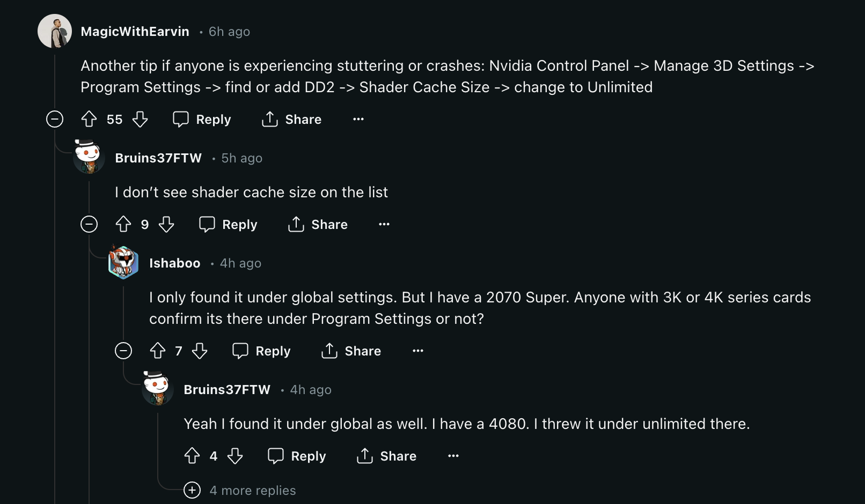Reply to MagicWithEarvin's comment
The image size is (865, 504).
pos(202,119)
